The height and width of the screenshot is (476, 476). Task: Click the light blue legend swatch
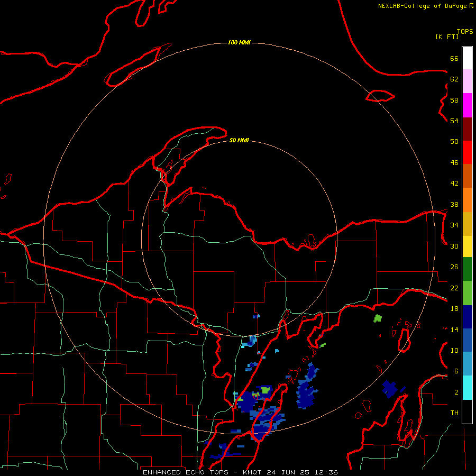(x=467, y=364)
